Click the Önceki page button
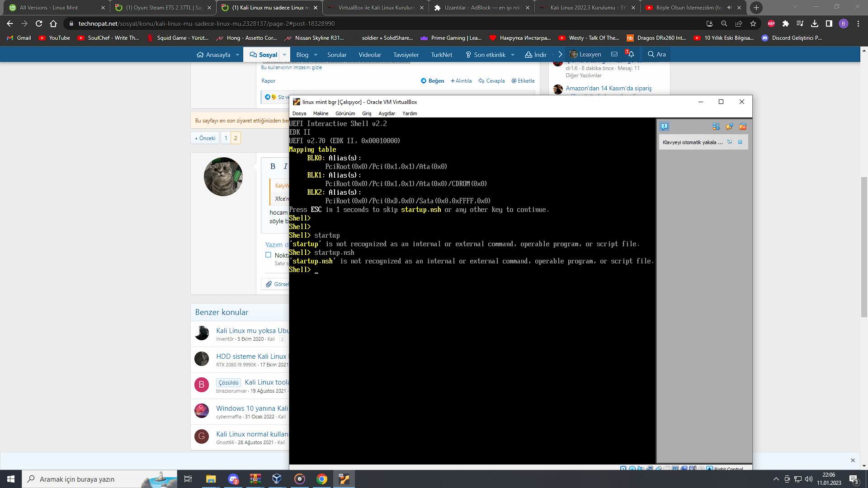Screen dimensions: 868x488 click(x=205, y=138)
